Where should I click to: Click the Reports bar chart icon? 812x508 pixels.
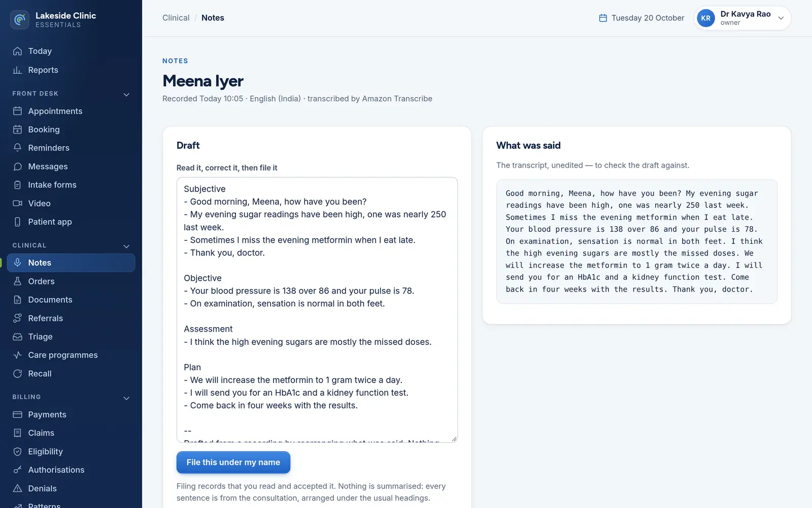18,70
